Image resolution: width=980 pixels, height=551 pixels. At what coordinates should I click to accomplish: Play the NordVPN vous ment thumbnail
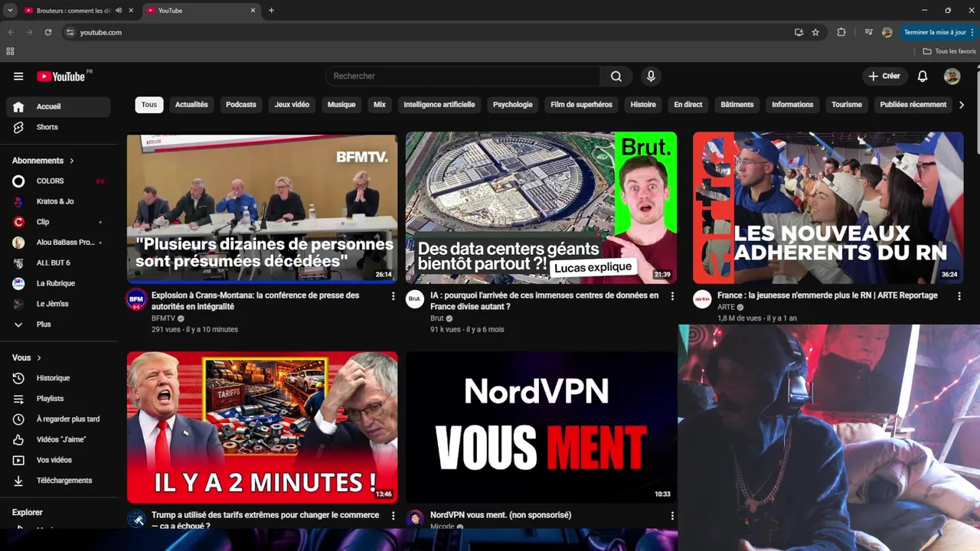[x=541, y=427]
